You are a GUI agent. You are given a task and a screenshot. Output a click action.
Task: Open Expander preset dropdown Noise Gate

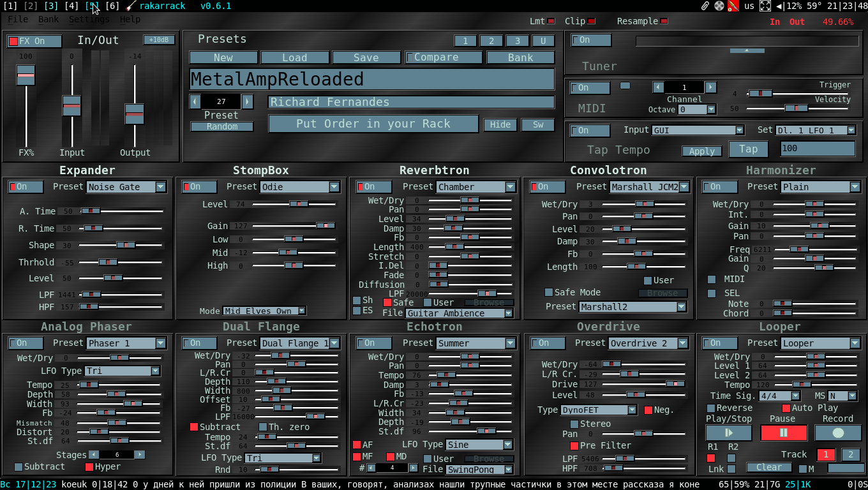pyautogui.click(x=126, y=187)
